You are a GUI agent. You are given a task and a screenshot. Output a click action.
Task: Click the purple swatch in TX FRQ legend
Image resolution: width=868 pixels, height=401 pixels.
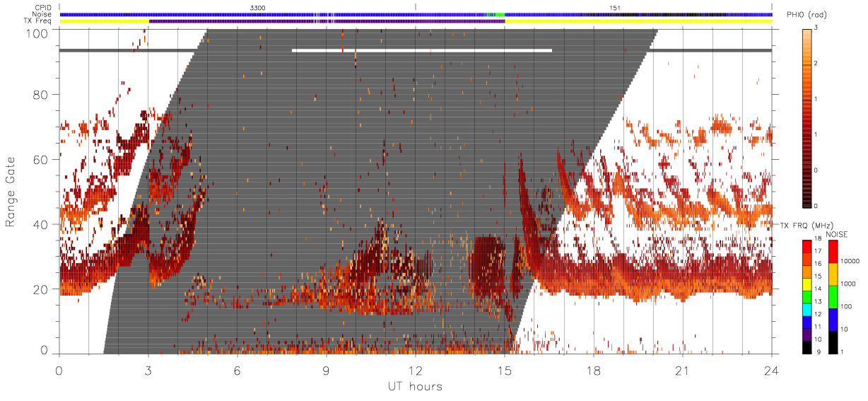pos(806,336)
